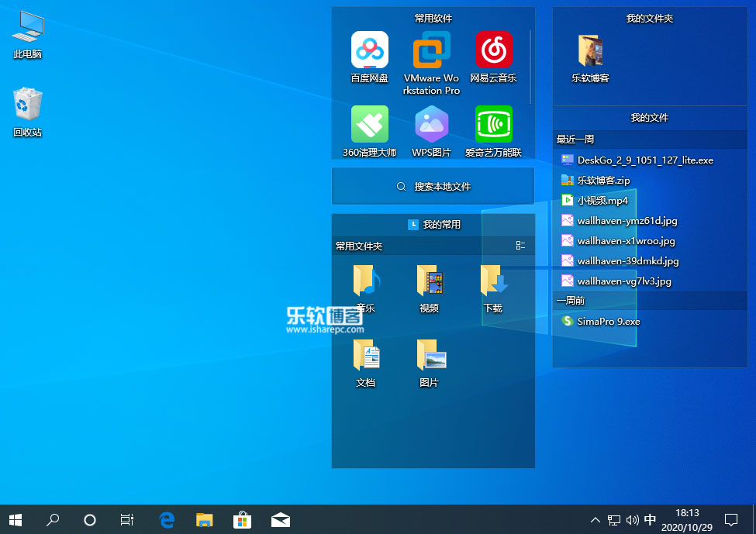This screenshot has height=534, width=756.
Task: Open Microsoft Store from taskbar
Action: point(243,519)
